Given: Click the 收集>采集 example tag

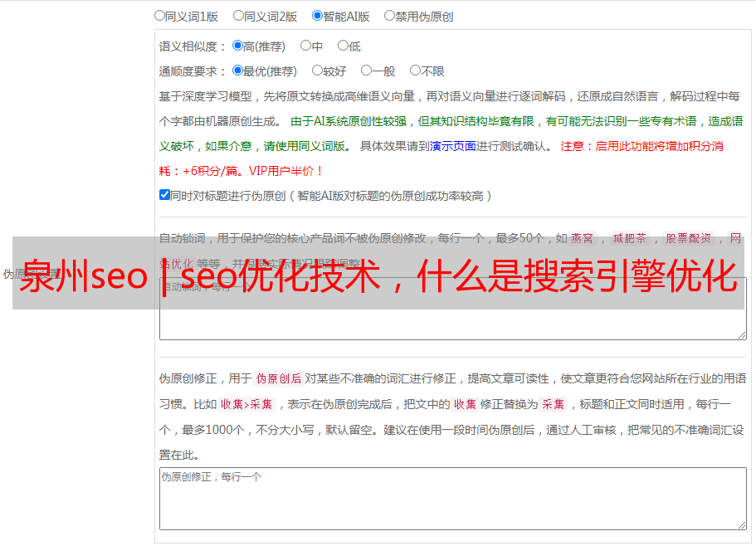Looking at the screenshot, I should (x=246, y=404).
